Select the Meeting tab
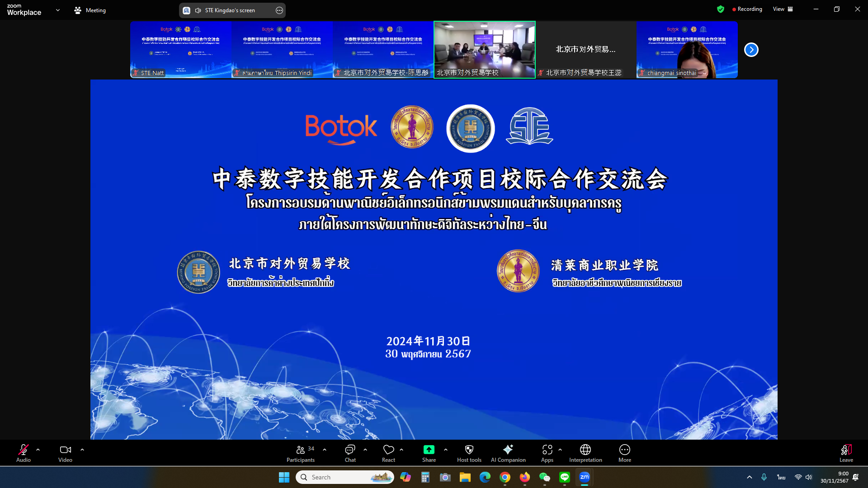 tap(90, 10)
